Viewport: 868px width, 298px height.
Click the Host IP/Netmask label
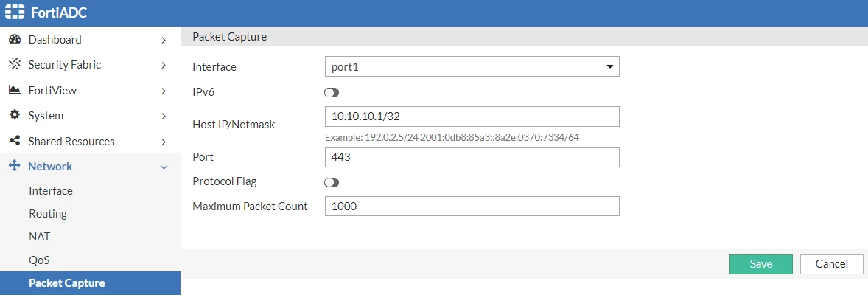(x=233, y=125)
